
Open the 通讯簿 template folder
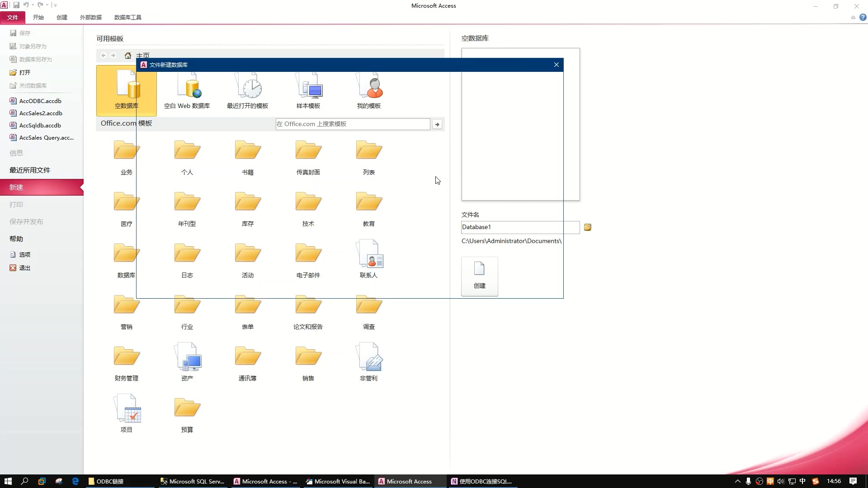click(247, 364)
